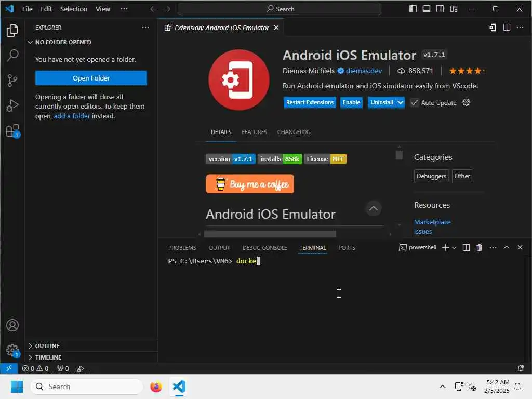This screenshot has width=532, height=399.
Task: Click the open changes icon in editor toolbar
Action: [x=493, y=28]
